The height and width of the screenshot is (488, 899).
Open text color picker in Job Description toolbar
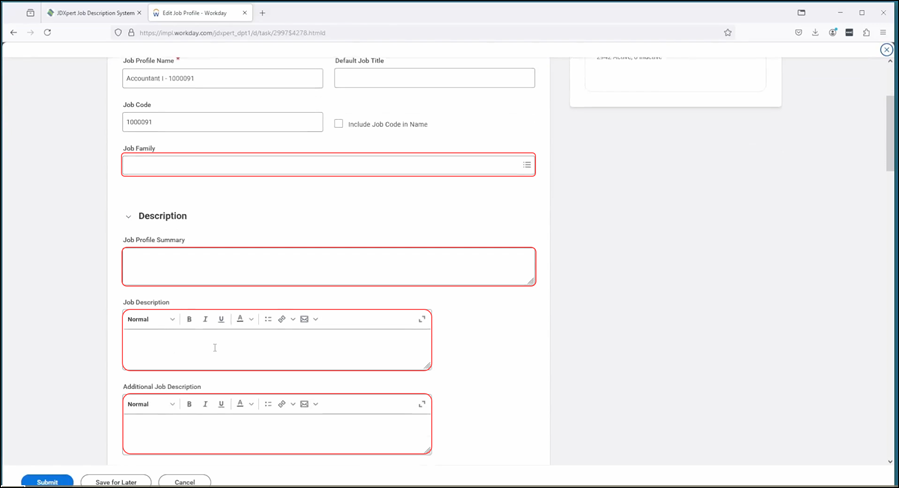pyautogui.click(x=240, y=320)
